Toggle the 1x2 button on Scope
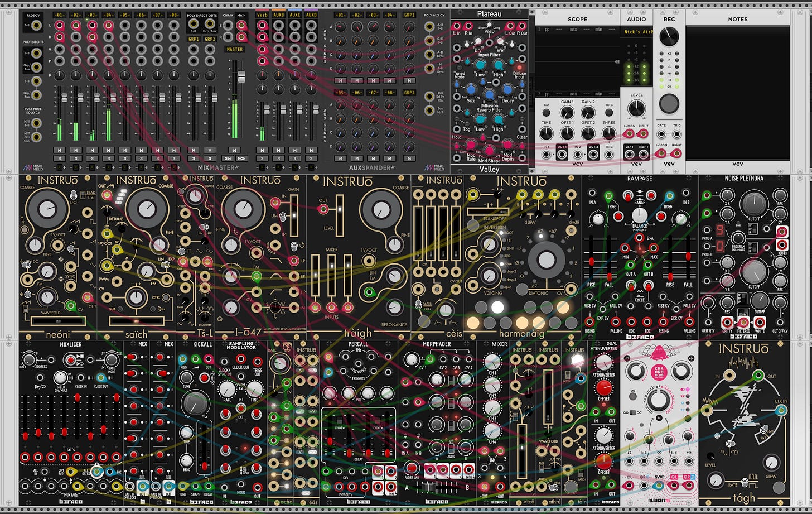This screenshot has width=812, height=514. tap(547, 112)
